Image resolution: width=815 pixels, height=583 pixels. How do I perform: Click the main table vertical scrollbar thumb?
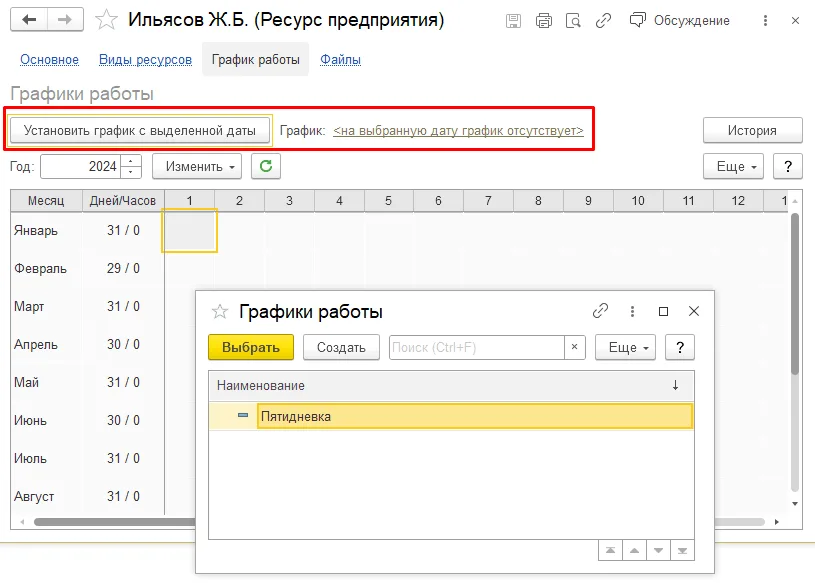coord(795,294)
